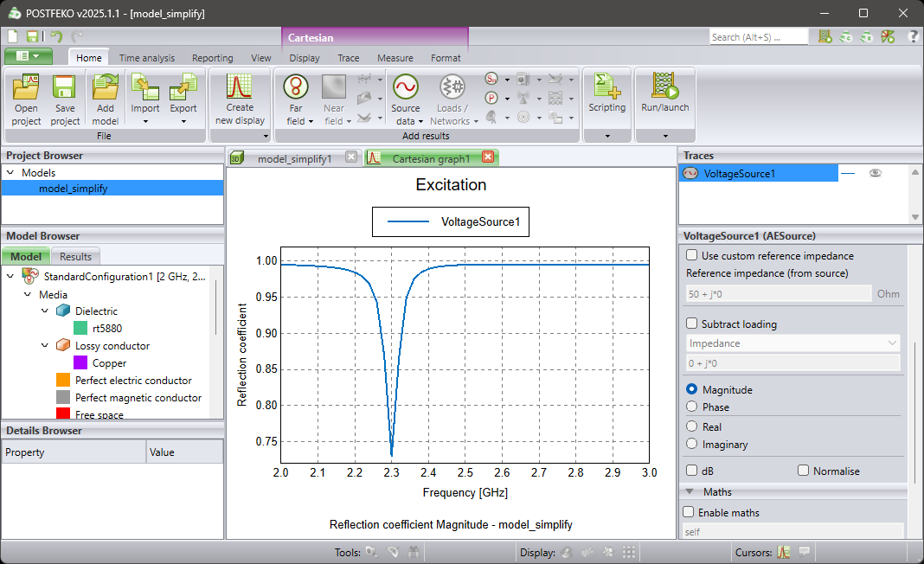Viewport: 924px width, 564px height.
Task: Open the Impedance dropdown
Action: point(793,343)
